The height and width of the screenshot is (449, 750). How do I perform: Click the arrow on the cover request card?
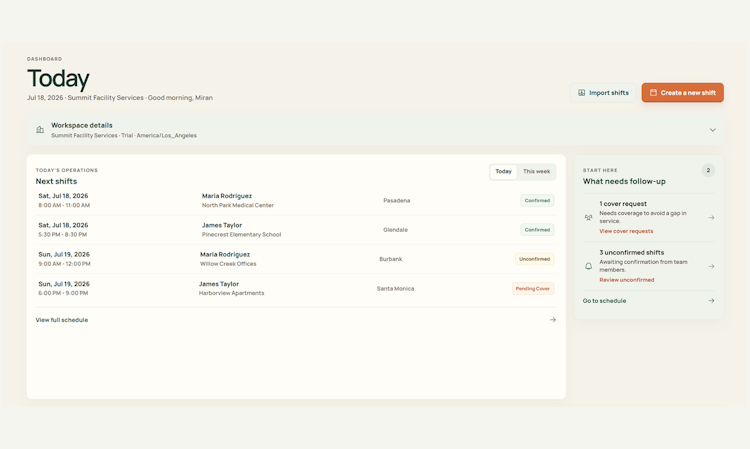(711, 218)
